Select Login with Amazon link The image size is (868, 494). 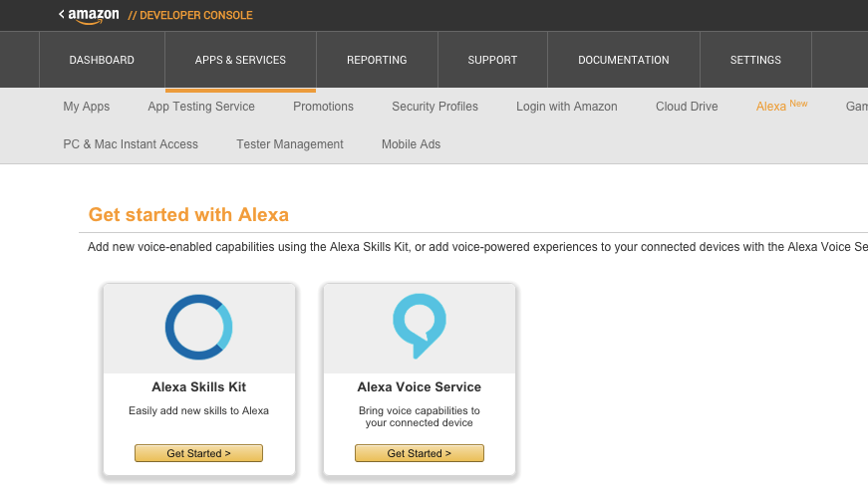click(x=567, y=107)
